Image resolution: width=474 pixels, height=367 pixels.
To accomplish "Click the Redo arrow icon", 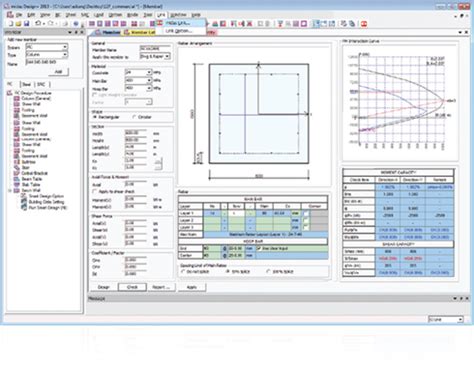I will point(51,24).
